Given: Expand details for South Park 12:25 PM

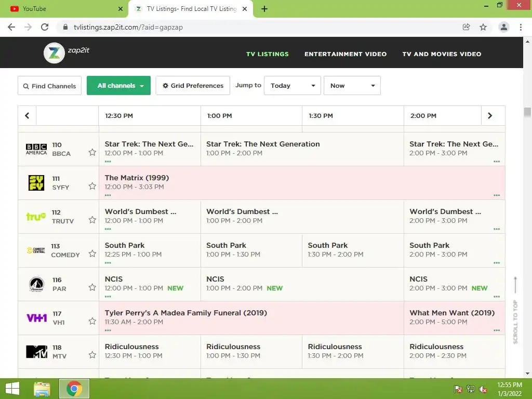Looking at the screenshot, I should click(x=108, y=263).
